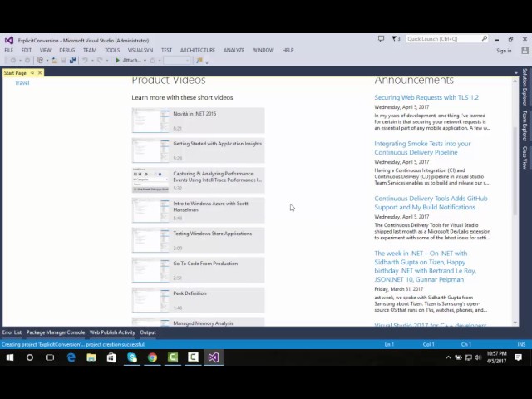Viewport: 532px width, 399px height.
Task: Switch to Google Chrome in the taskbar
Action: [152, 357]
